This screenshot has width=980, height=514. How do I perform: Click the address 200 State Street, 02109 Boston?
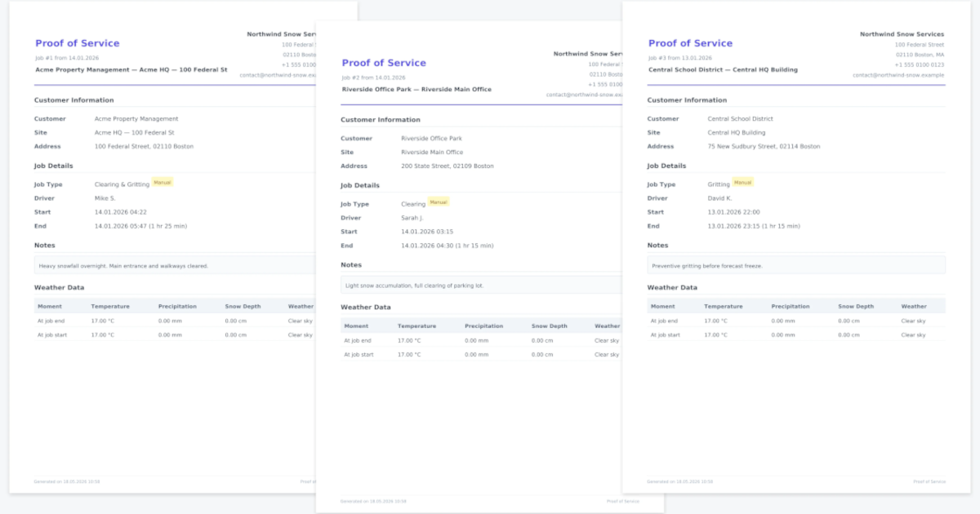tap(448, 166)
